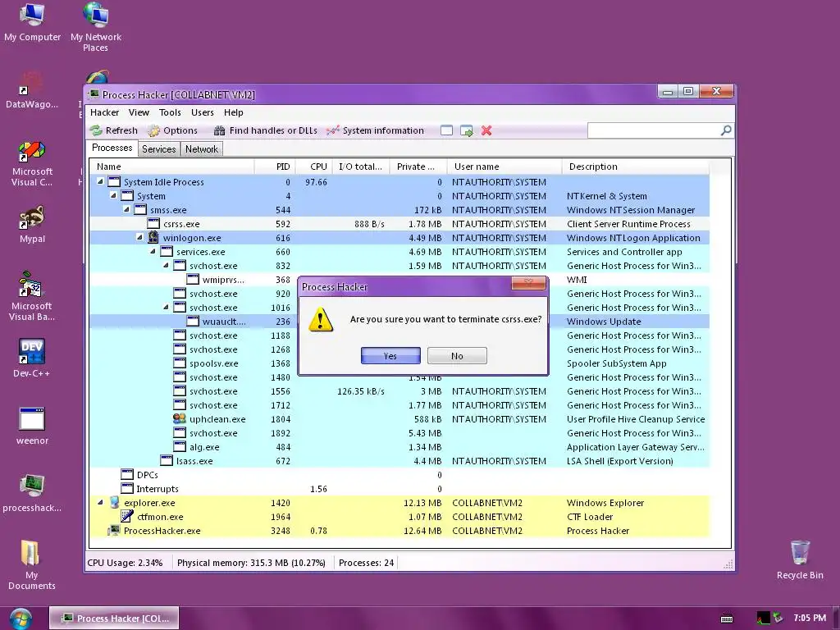Select the DPCs row
Viewport: 840px width, 630px height.
coord(399,475)
